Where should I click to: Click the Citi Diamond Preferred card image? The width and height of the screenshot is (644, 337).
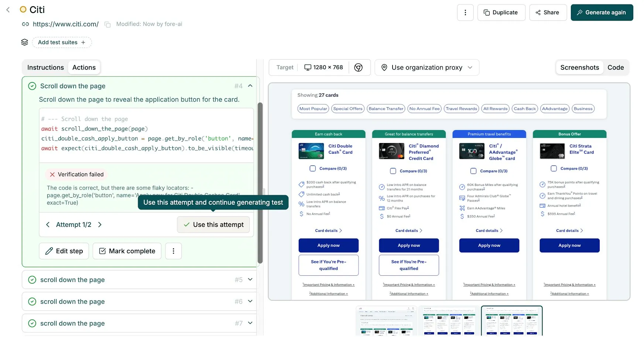[391, 151]
